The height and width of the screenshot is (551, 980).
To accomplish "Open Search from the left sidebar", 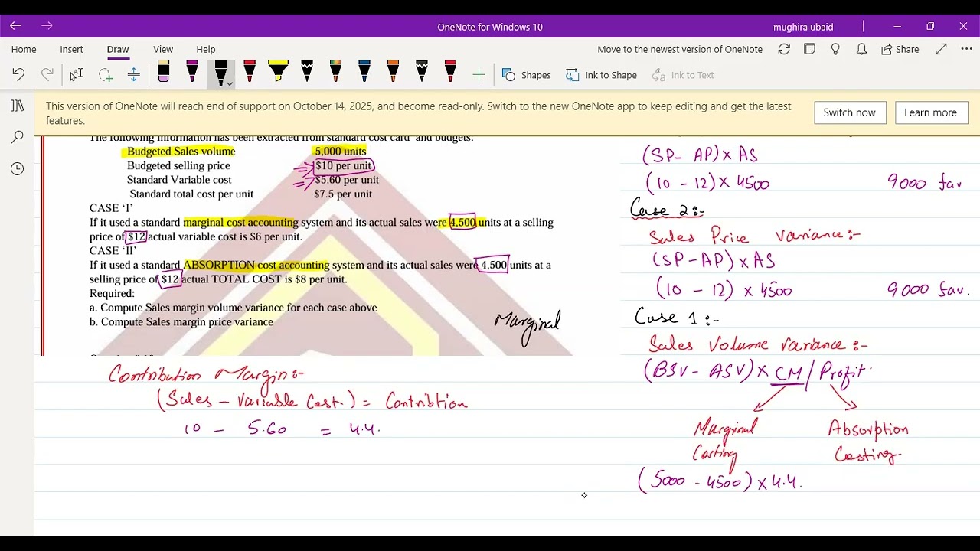I will point(17,137).
